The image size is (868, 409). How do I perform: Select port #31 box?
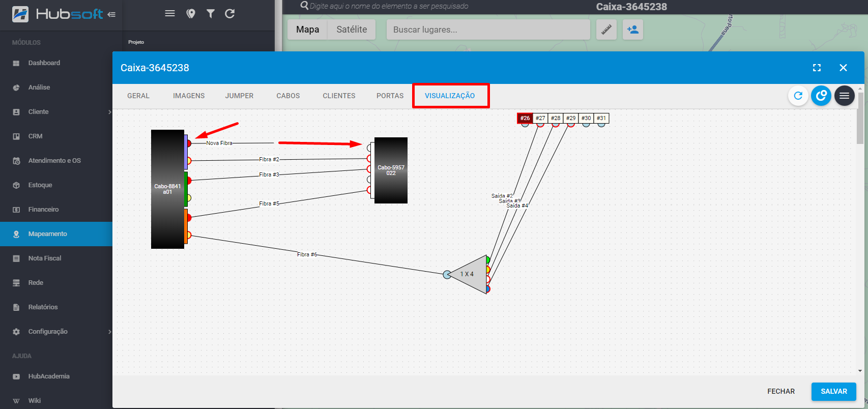[x=601, y=118]
